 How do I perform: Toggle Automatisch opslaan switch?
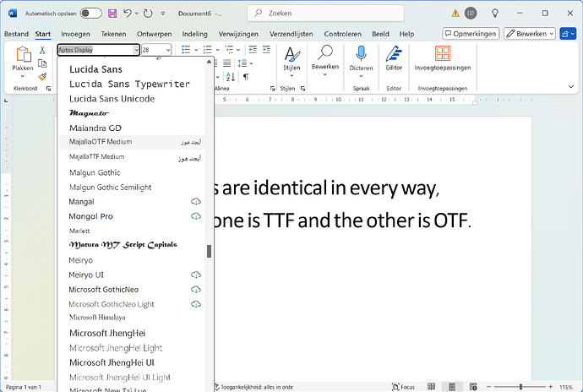point(91,14)
